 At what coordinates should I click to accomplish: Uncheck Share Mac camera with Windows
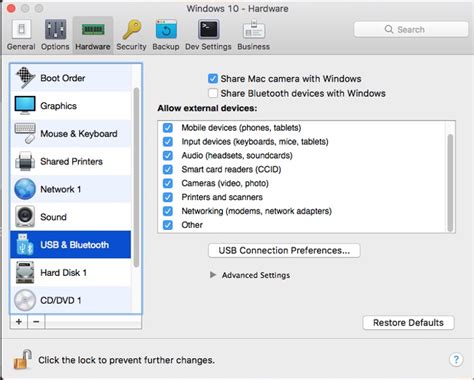(213, 79)
